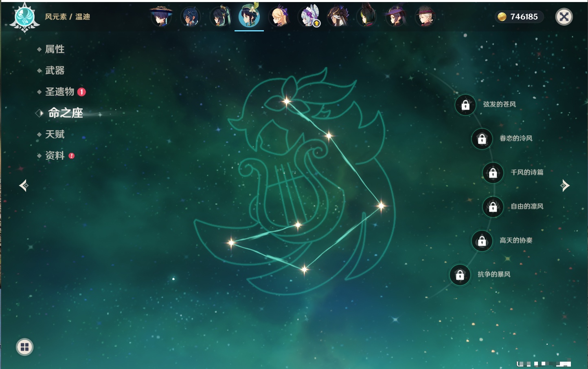Click the Anemo element emblem

(24, 18)
